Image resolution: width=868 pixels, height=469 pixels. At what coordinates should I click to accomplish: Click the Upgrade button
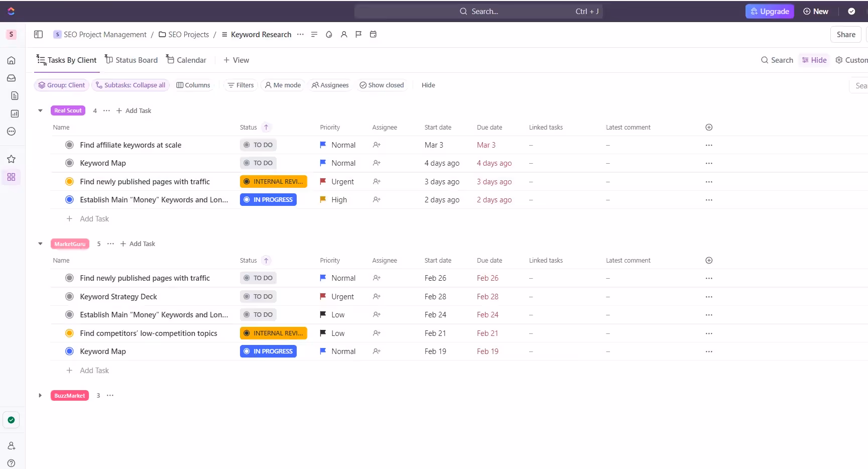click(770, 11)
